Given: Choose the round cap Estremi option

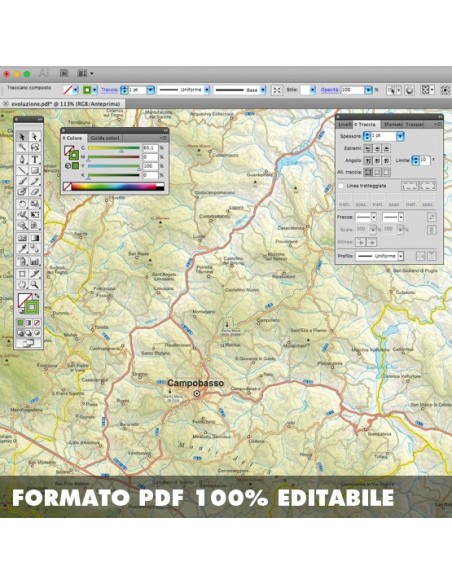Looking at the screenshot, I should (x=377, y=148).
